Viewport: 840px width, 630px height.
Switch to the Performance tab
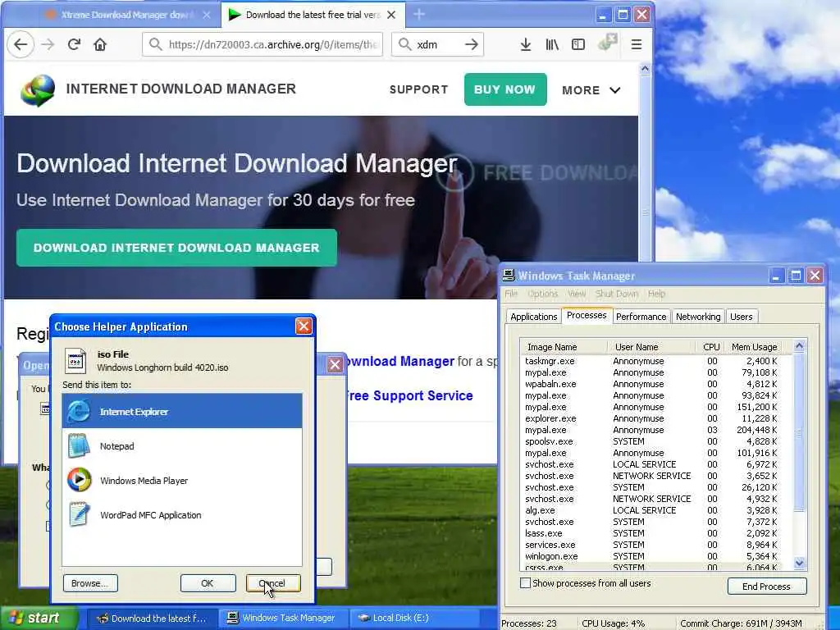(x=641, y=317)
